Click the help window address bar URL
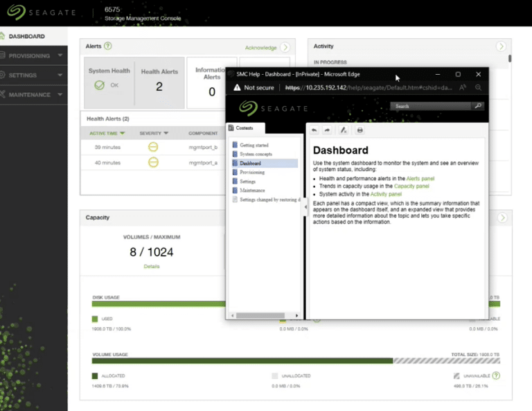 tap(369, 87)
